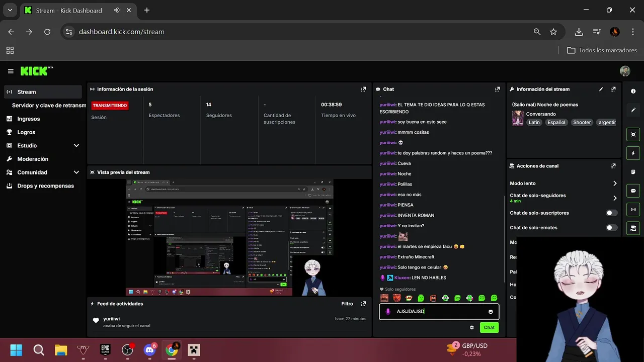This screenshot has height=362, width=644.
Task: Click the Latin tag
Action: (x=534, y=122)
